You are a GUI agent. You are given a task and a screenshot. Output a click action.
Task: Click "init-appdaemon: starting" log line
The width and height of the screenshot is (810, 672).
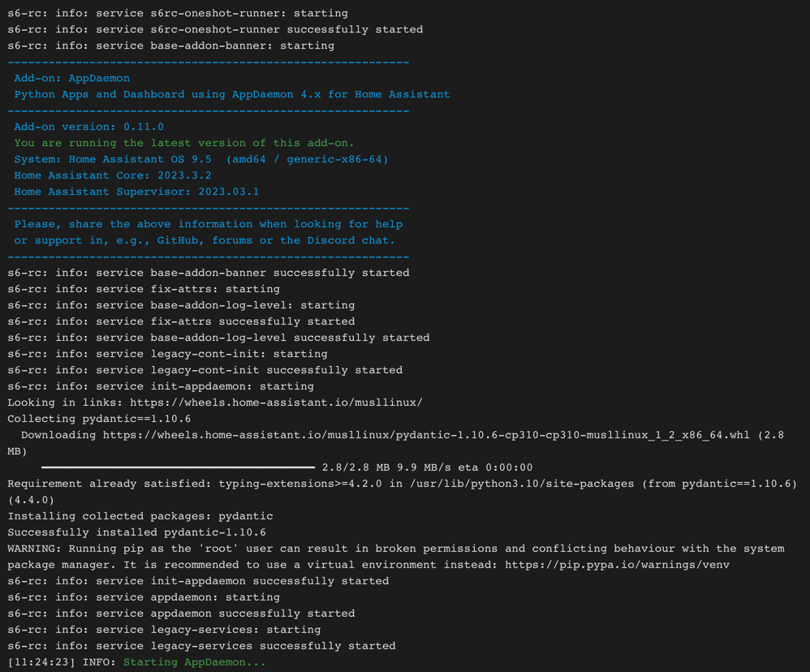(161, 386)
